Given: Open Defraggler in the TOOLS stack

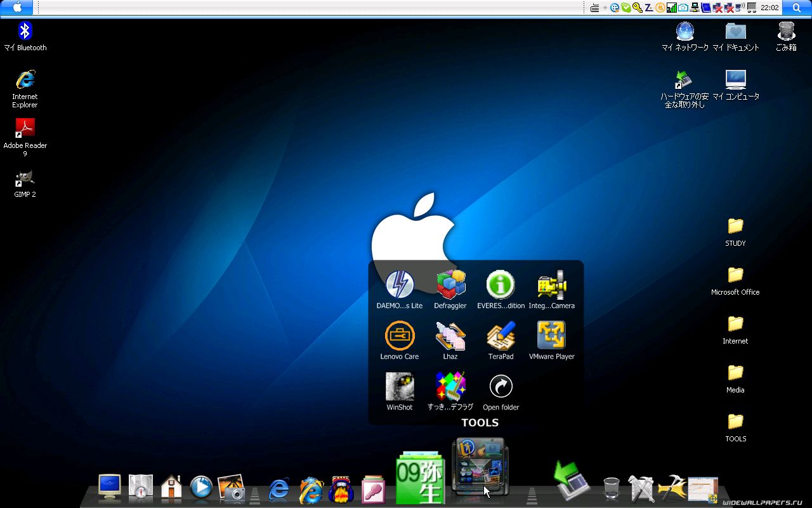Looking at the screenshot, I should pyautogui.click(x=450, y=290).
